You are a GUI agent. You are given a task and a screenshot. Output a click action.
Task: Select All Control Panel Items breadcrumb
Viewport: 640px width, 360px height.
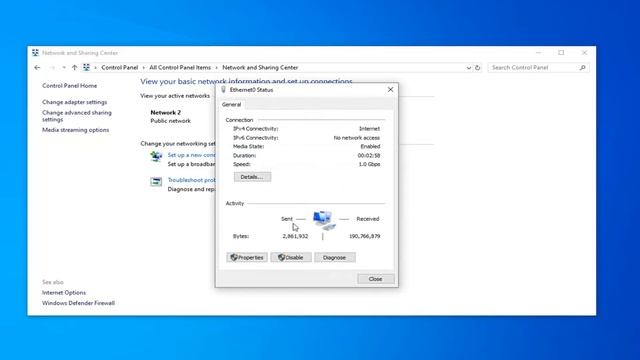click(x=180, y=67)
